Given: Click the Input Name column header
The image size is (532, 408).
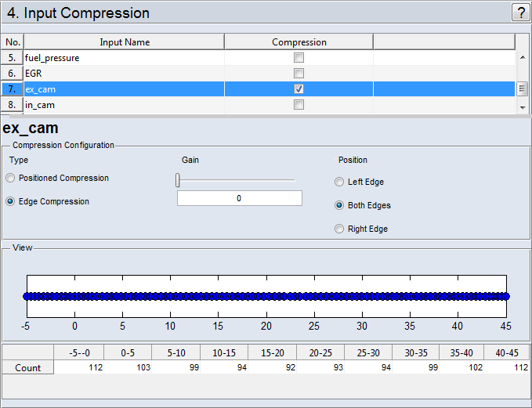Looking at the screenshot, I should coord(125,42).
